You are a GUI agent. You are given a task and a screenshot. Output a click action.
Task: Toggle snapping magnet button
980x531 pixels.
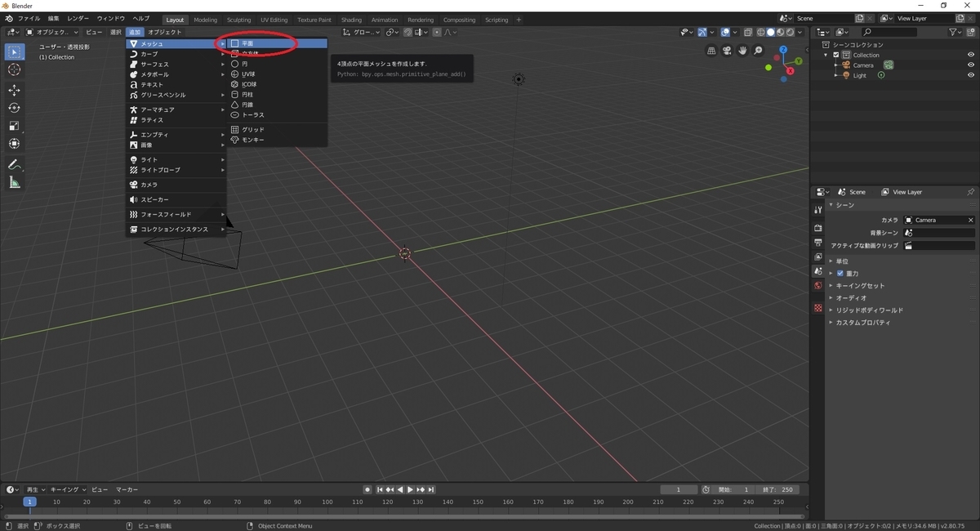click(x=408, y=32)
